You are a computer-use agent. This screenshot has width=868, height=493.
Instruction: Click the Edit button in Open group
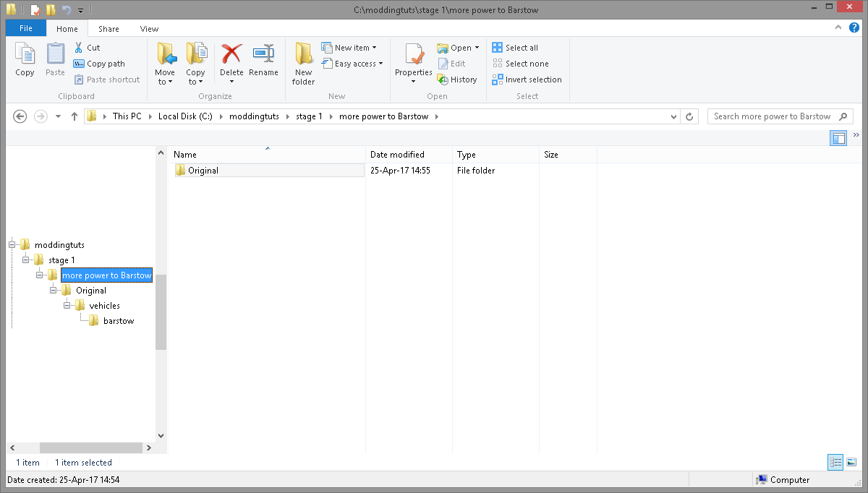point(452,64)
